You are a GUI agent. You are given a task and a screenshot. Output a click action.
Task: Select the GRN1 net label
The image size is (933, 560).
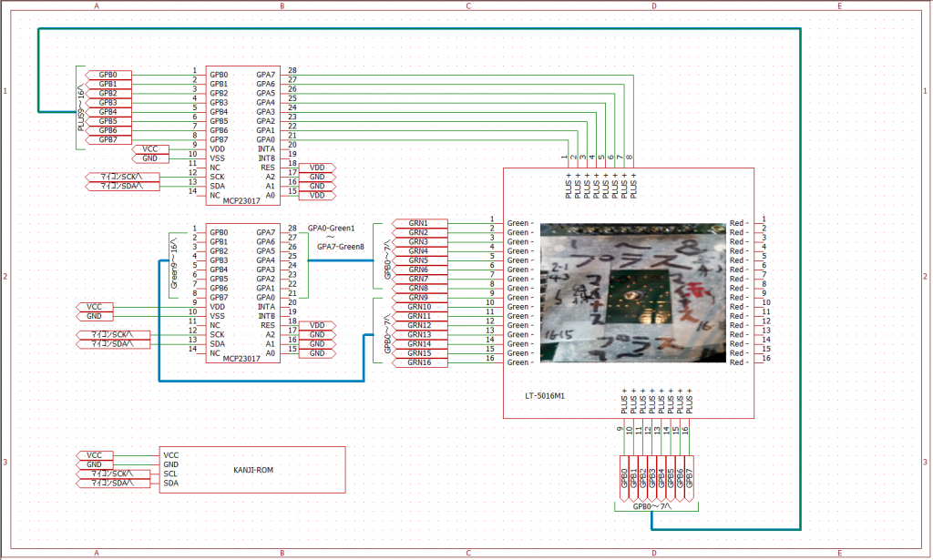tap(418, 223)
